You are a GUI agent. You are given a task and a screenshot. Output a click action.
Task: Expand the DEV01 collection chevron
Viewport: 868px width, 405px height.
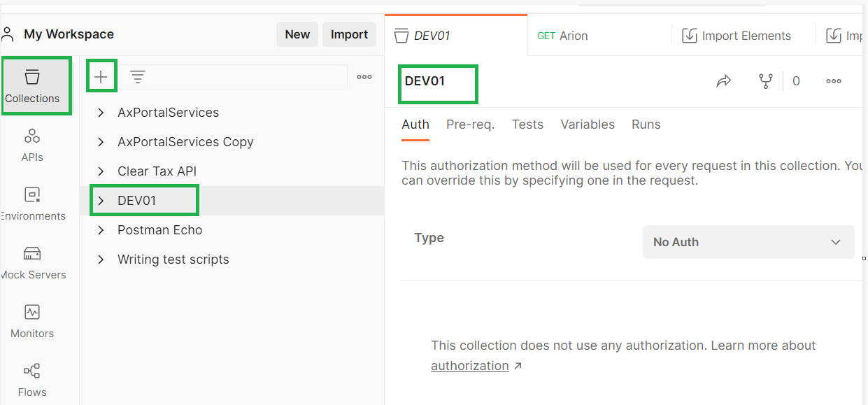101,201
